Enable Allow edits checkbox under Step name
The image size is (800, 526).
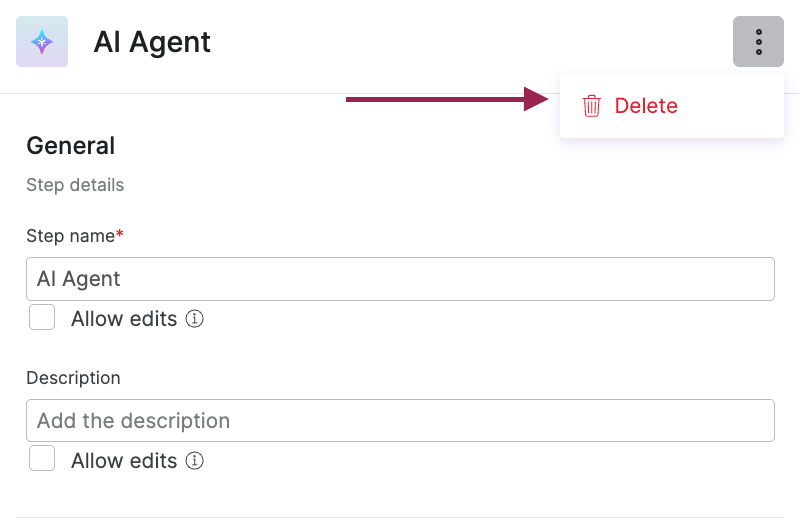(x=42, y=317)
